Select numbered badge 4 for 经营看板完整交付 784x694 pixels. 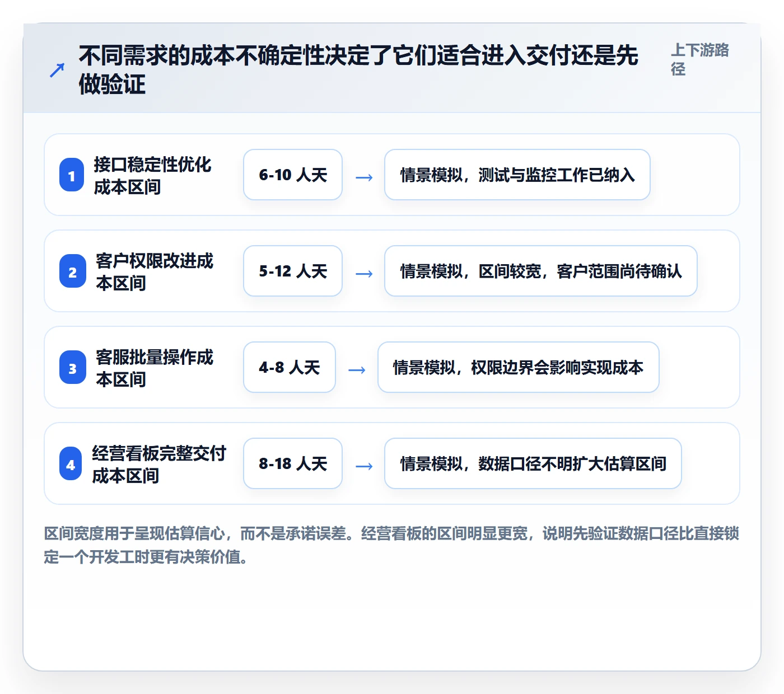[x=71, y=464]
